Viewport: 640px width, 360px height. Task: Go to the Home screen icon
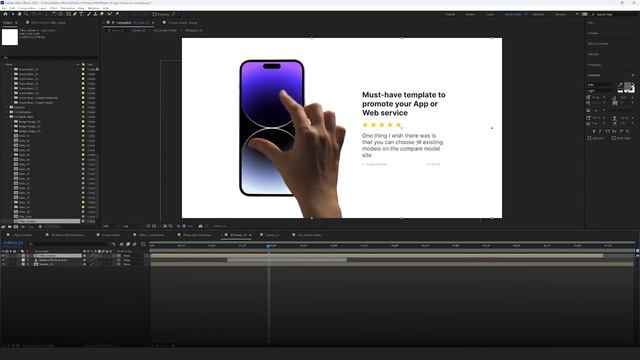pos(5,14)
